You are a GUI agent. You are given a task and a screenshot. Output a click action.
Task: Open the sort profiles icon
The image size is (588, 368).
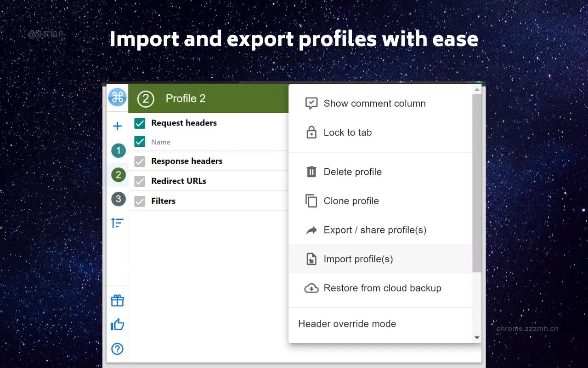118,223
